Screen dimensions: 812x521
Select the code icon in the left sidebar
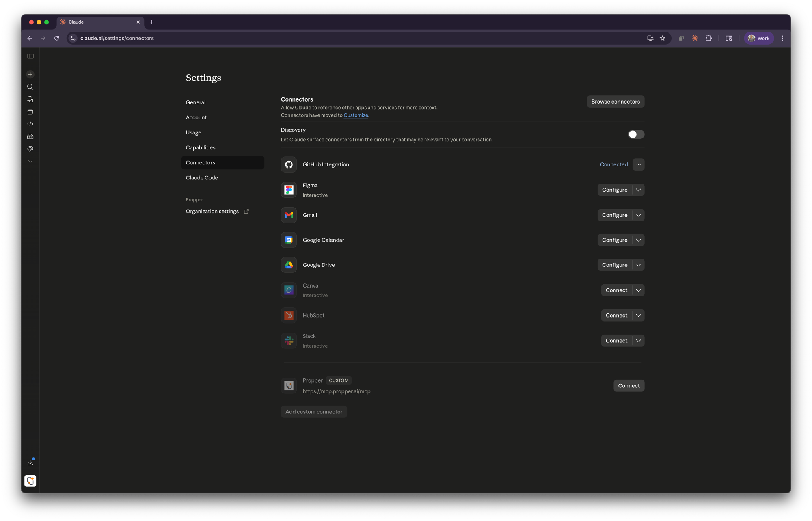pos(30,124)
